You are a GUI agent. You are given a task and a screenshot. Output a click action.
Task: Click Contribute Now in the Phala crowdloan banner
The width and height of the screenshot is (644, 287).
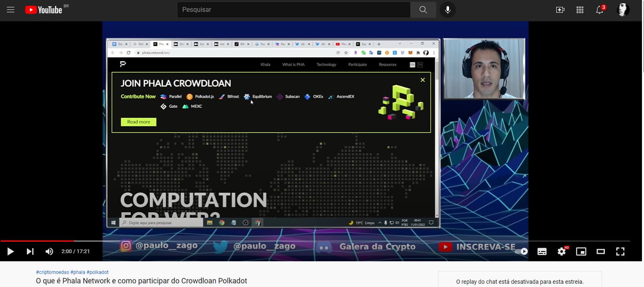138,96
